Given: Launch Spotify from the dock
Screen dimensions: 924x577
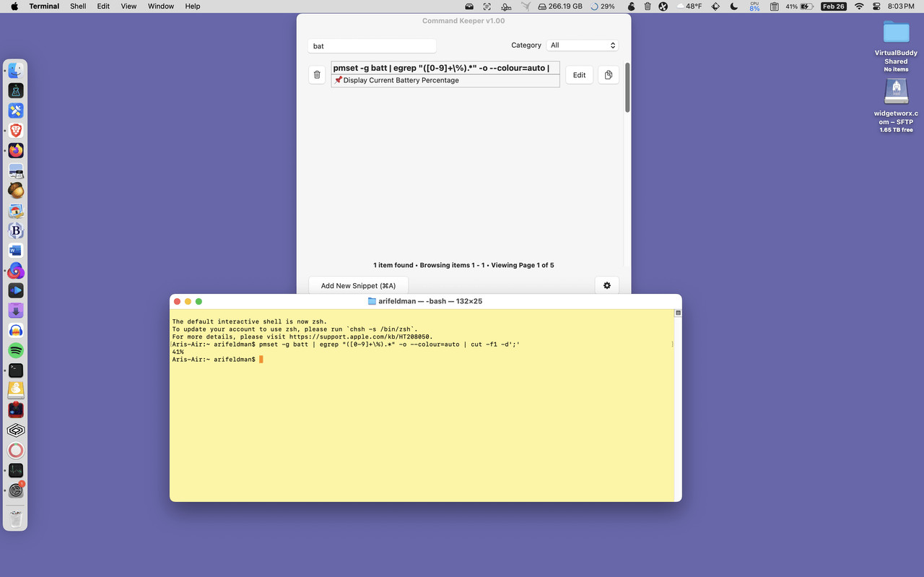Looking at the screenshot, I should pos(16,350).
